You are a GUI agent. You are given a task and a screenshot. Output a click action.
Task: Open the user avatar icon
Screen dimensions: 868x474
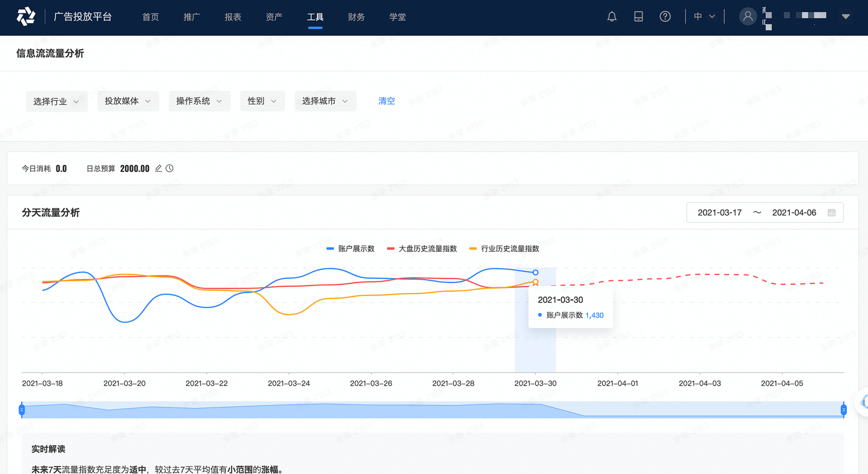pos(748,16)
